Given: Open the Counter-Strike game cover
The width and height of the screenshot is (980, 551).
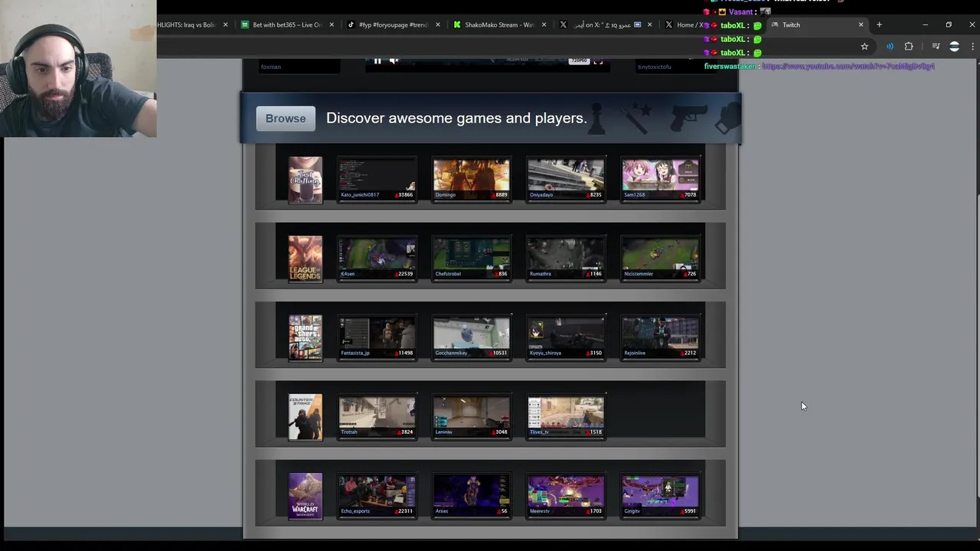Looking at the screenshot, I should (x=305, y=417).
